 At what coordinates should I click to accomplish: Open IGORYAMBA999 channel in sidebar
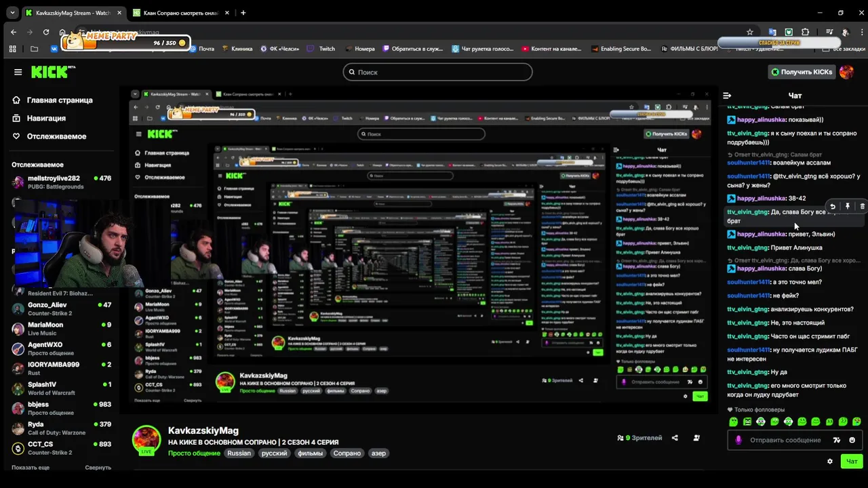(x=61, y=369)
